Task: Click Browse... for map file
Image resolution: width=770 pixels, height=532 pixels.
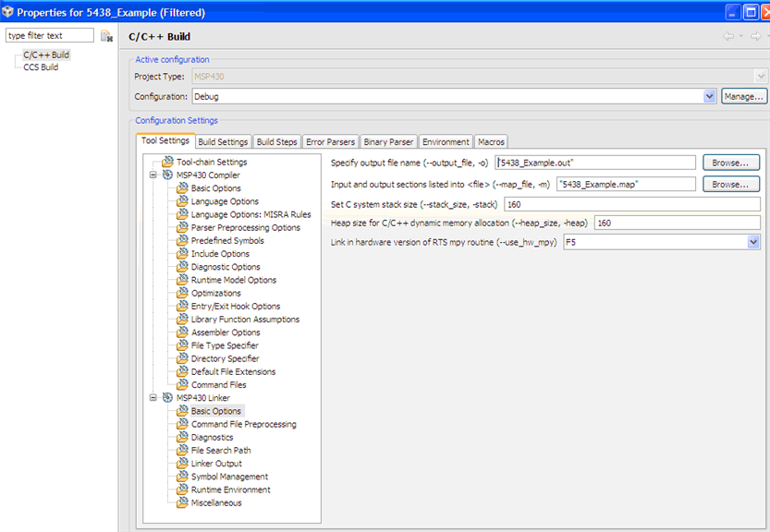Action: (730, 184)
